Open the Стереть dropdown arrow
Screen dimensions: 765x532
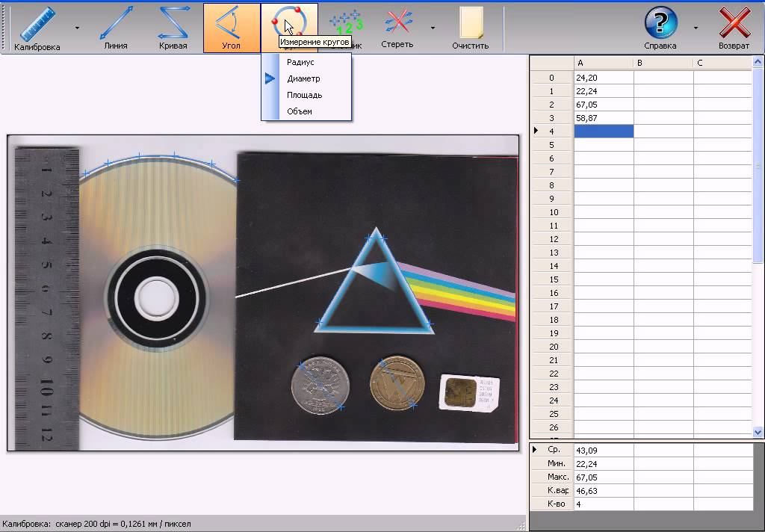coord(433,28)
